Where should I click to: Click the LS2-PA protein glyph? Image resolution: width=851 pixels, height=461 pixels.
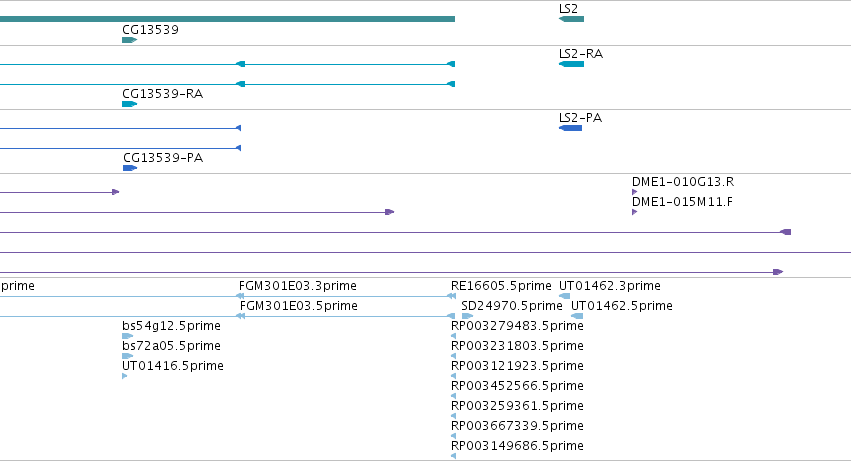tap(570, 128)
